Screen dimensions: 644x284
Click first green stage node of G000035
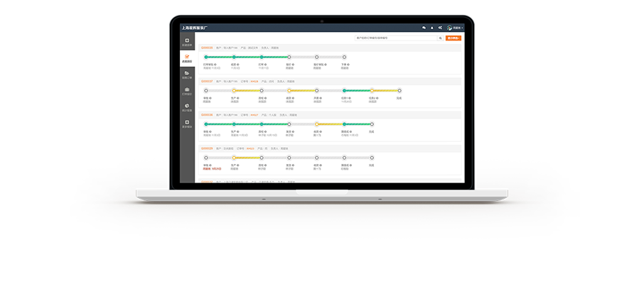coord(206,57)
